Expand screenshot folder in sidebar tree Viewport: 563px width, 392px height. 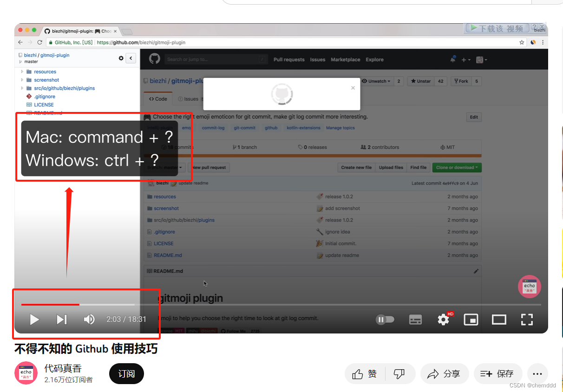22,80
